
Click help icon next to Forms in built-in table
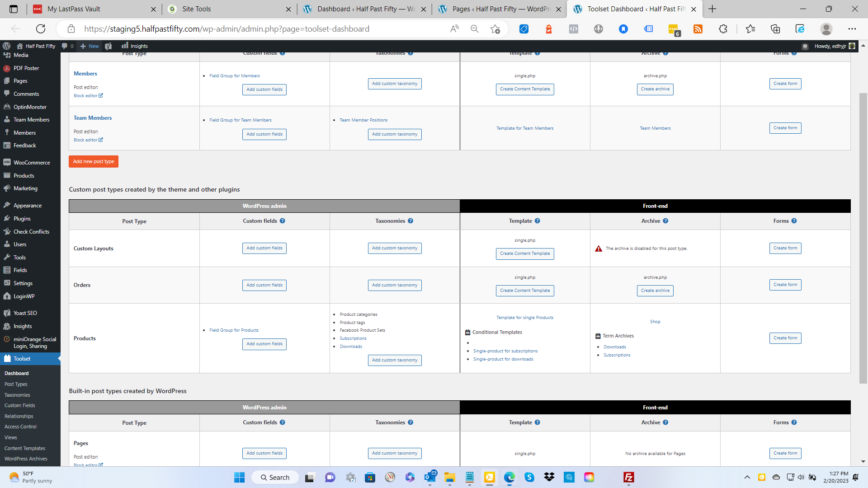coord(794,422)
